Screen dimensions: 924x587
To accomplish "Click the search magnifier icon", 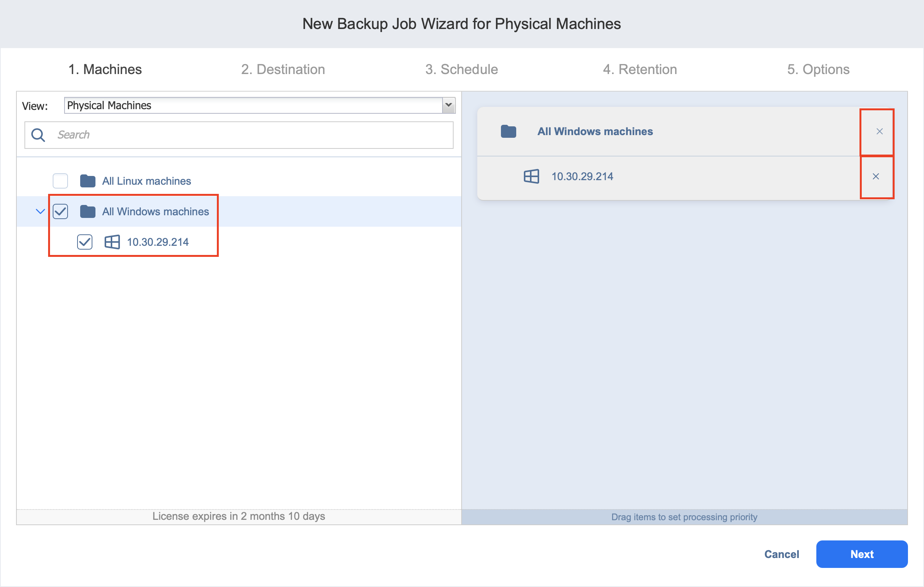I will (38, 135).
